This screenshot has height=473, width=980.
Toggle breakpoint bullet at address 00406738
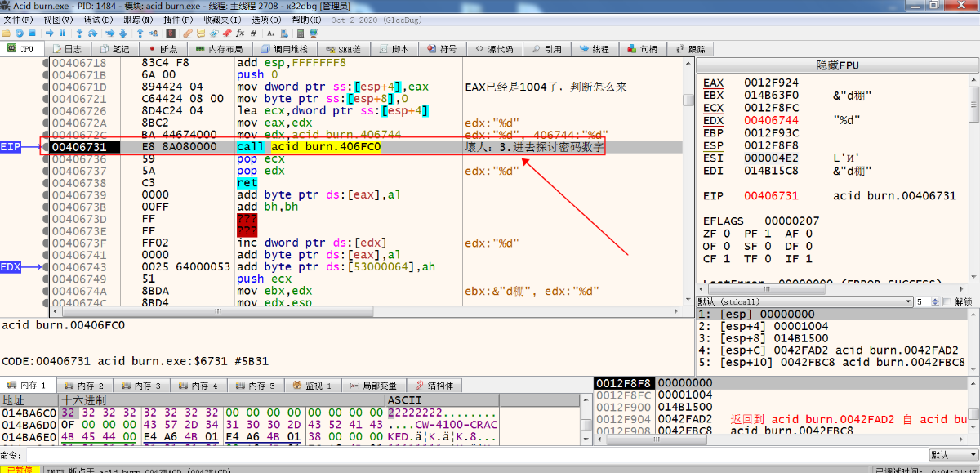(45, 183)
